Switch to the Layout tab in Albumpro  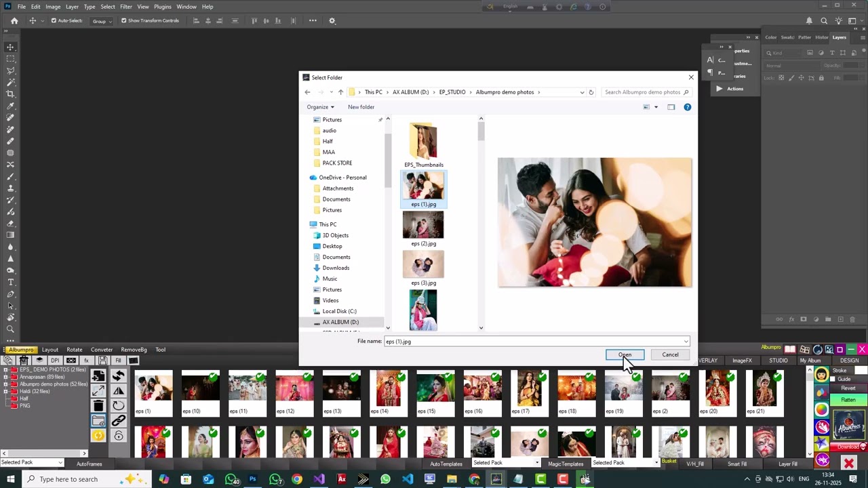tap(50, 350)
